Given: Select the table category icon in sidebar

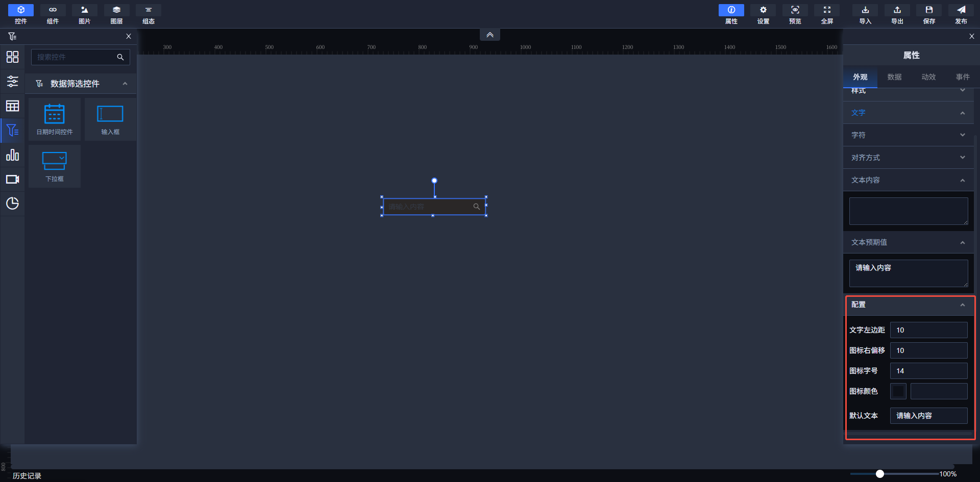Looking at the screenshot, I should [x=12, y=106].
